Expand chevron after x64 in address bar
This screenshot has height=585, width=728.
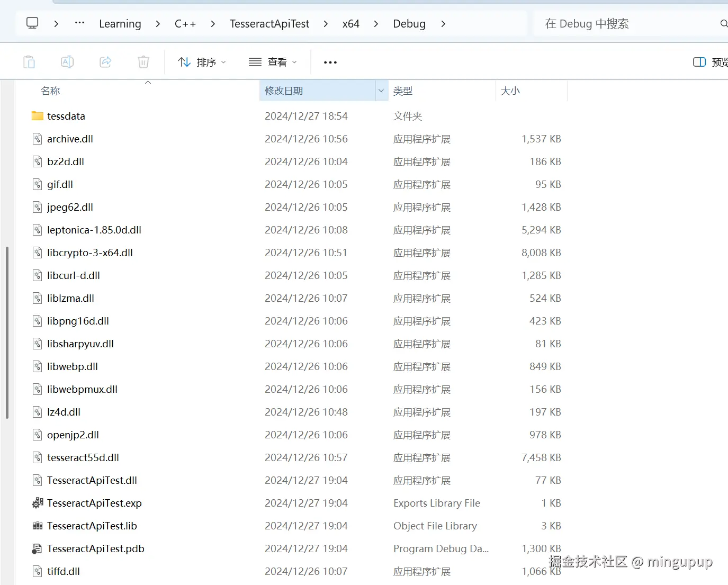pos(376,24)
